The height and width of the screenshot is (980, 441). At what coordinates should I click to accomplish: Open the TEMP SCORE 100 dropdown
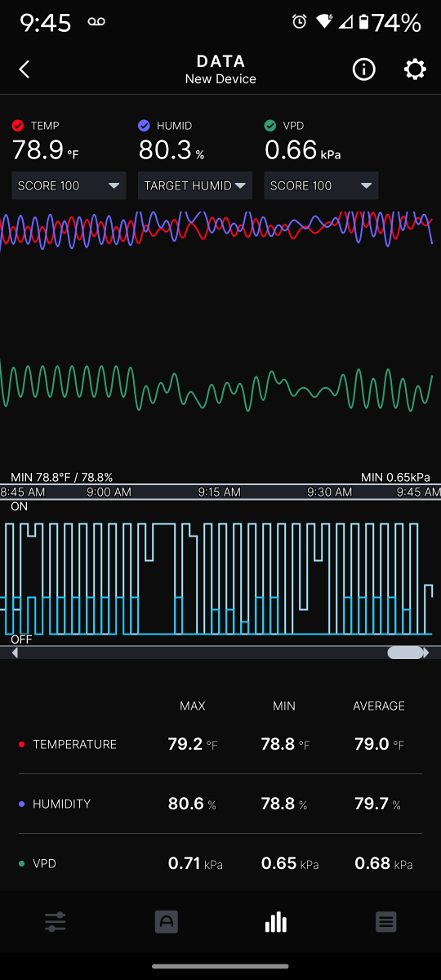tap(69, 185)
